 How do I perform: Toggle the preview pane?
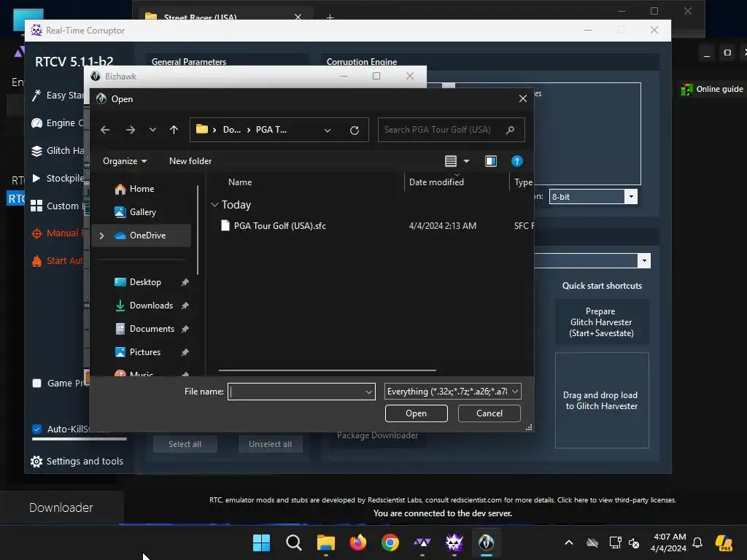491,161
